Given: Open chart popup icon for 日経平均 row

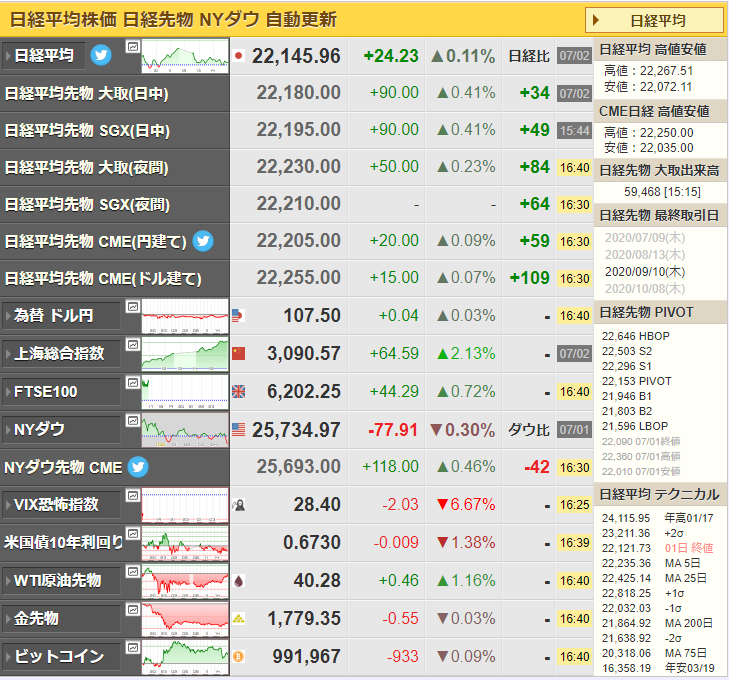Looking at the screenshot, I should coord(133,46).
